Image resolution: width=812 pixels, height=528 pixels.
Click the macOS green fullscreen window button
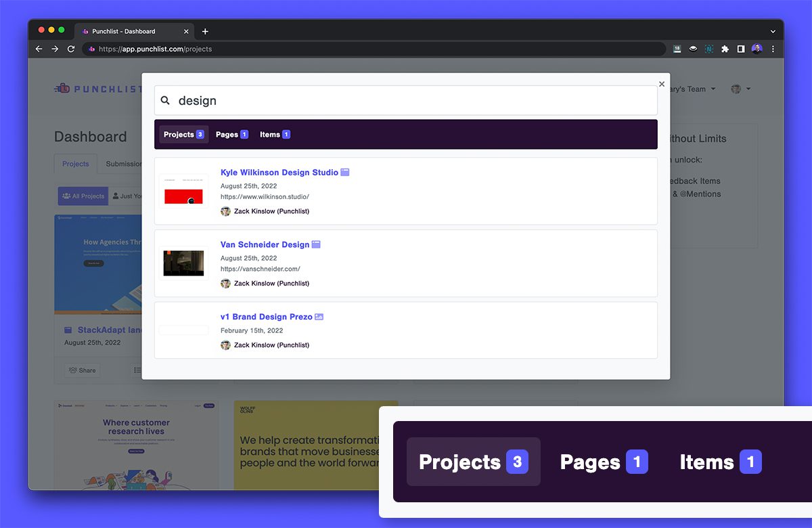pyautogui.click(x=62, y=30)
